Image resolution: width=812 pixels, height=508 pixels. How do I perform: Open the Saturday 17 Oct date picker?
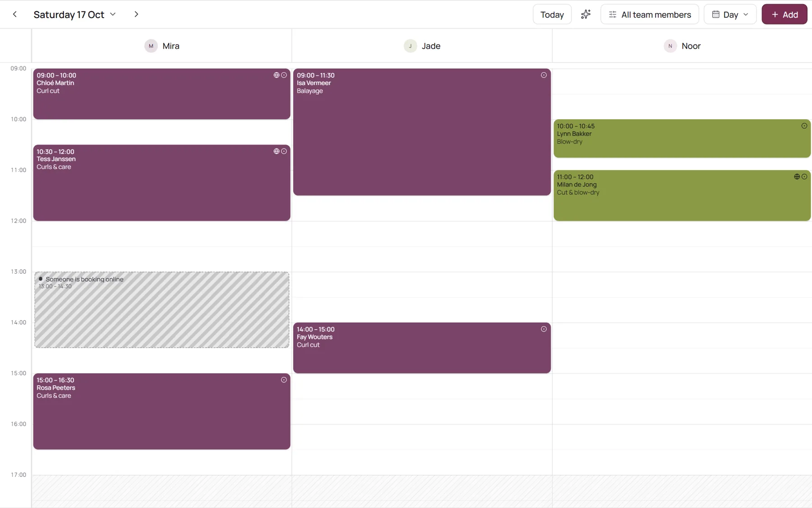click(x=75, y=14)
